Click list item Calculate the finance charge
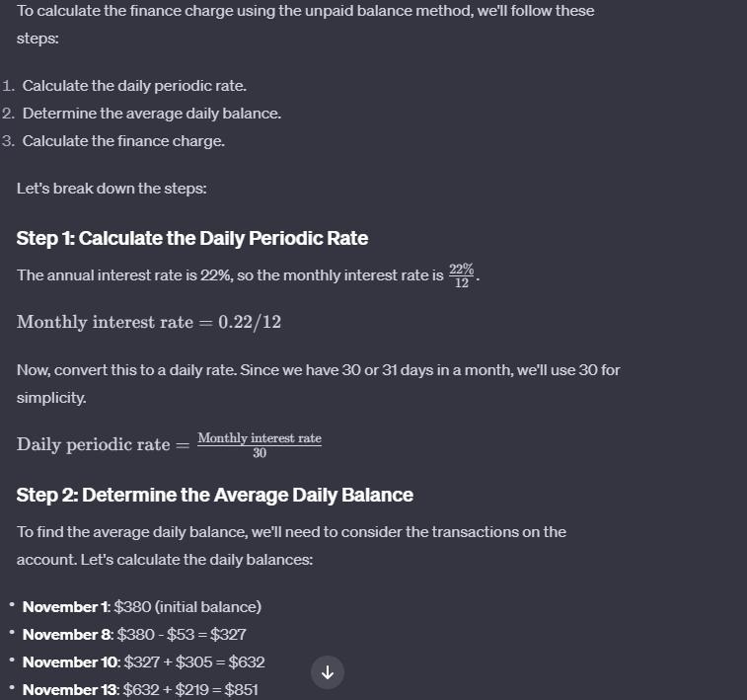 123,141
